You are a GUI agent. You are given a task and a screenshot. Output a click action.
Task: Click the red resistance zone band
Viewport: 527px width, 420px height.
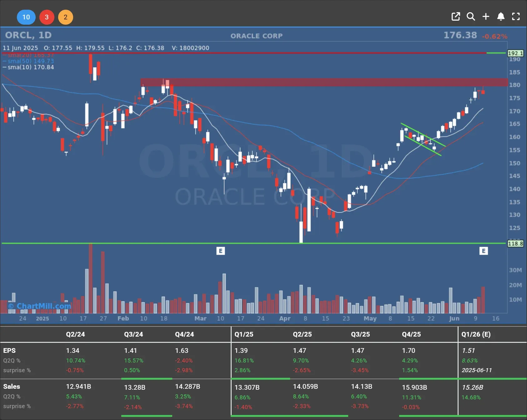pyautogui.click(x=324, y=82)
